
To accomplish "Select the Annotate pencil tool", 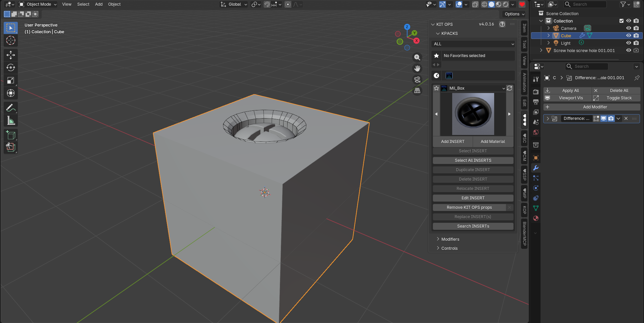I will point(11,108).
